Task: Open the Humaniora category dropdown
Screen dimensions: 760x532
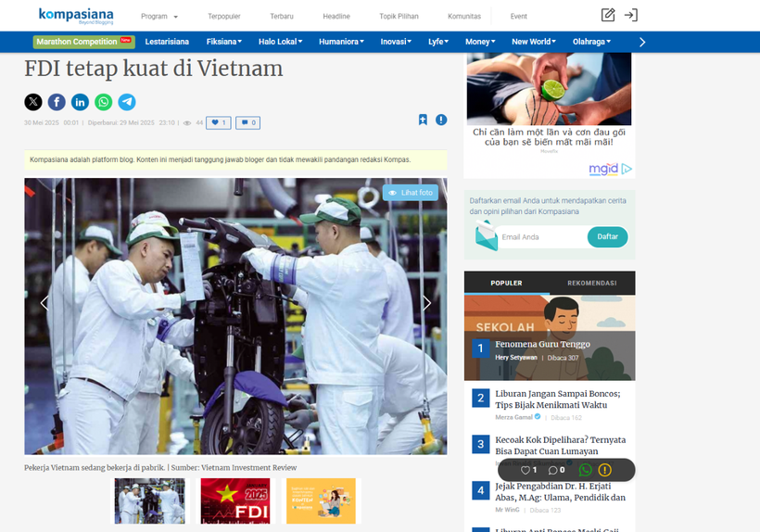Action: [341, 42]
